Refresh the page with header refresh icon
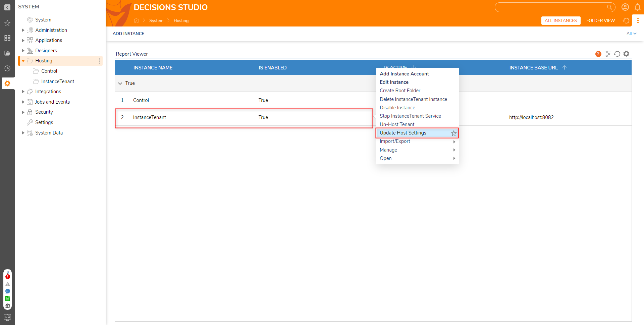644x325 pixels. 626,20
